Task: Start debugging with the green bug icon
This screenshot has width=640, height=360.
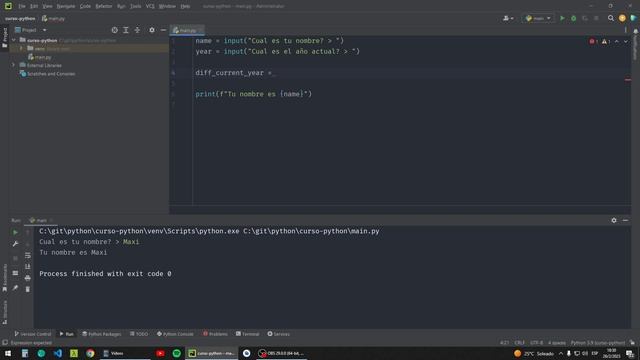Action: (x=573, y=18)
